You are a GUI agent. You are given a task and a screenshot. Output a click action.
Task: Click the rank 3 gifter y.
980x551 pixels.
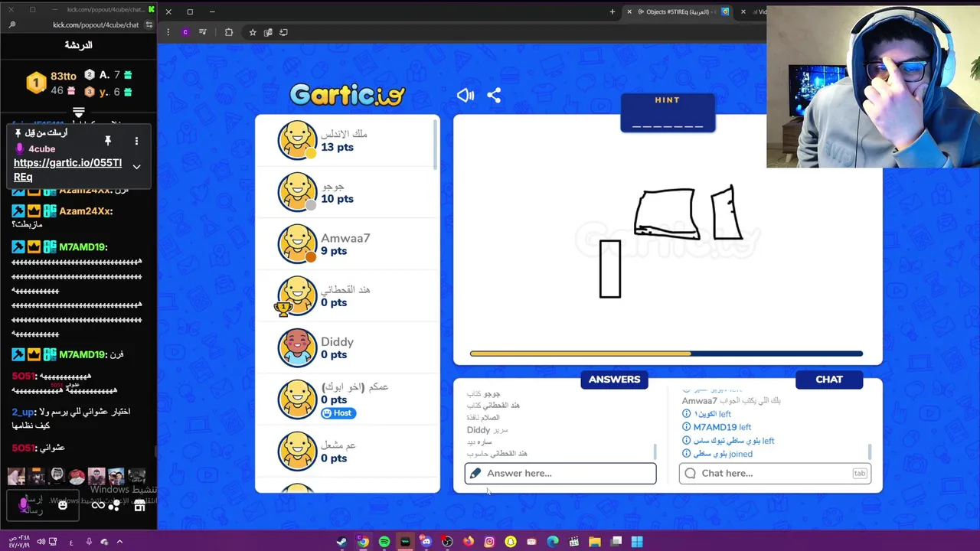[x=108, y=92]
